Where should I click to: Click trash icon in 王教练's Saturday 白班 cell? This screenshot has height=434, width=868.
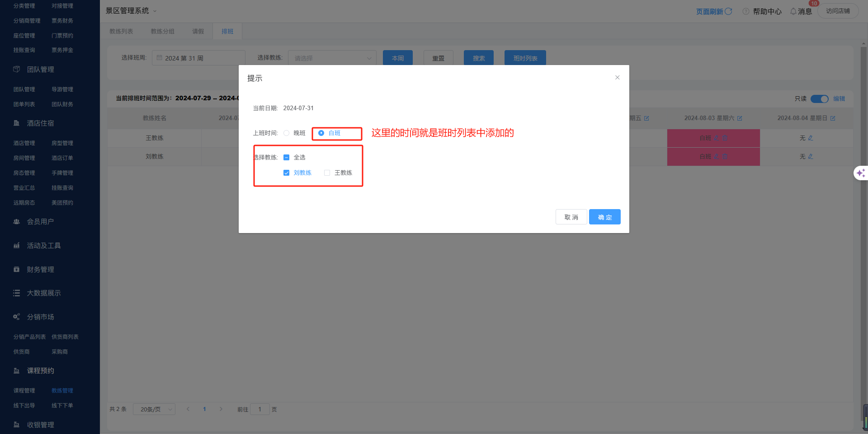click(725, 138)
